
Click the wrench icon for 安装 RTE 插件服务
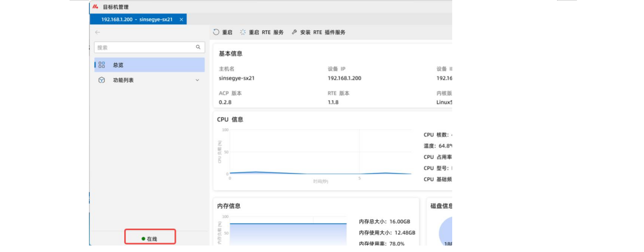tap(294, 32)
